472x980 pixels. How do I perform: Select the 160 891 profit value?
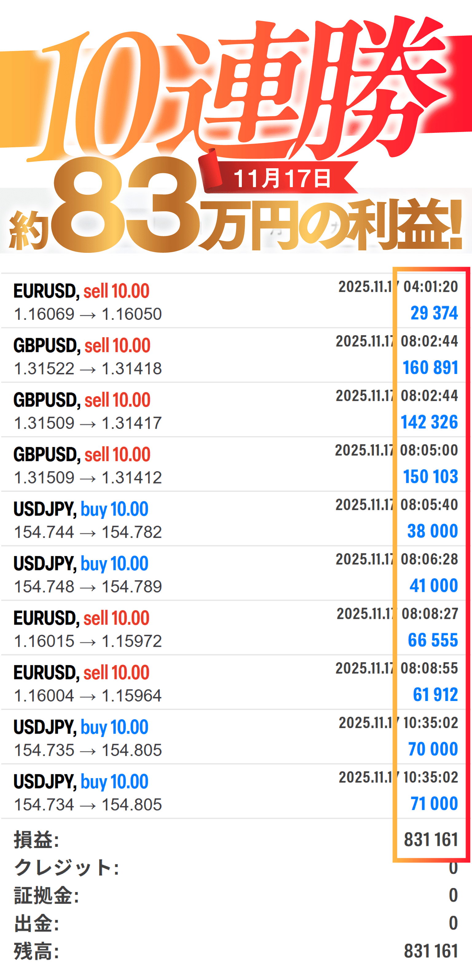(430, 368)
